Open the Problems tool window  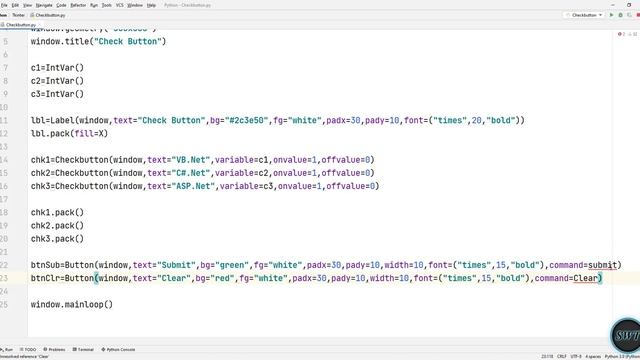click(54, 350)
